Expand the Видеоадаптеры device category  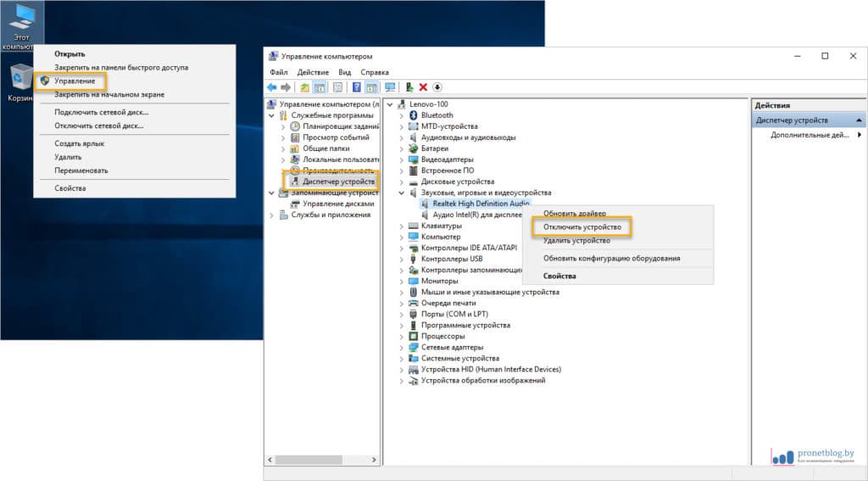pyautogui.click(x=402, y=159)
